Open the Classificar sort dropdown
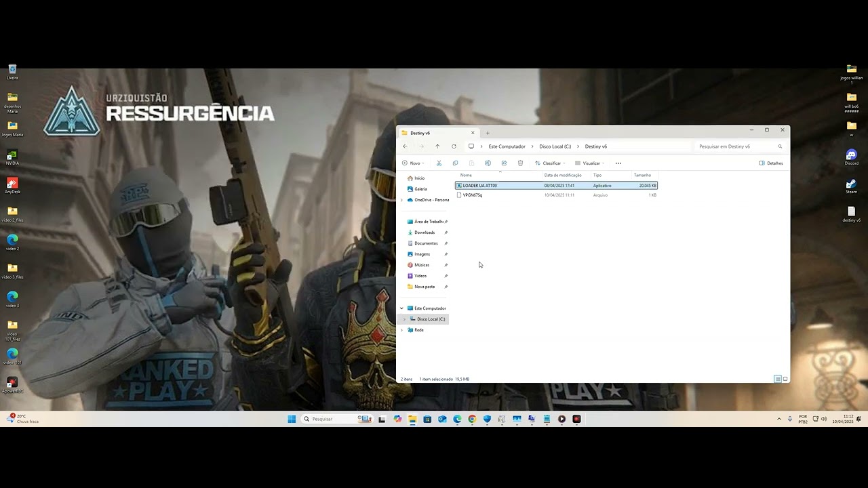The width and height of the screenshot is (868, 488). (550, 163)
